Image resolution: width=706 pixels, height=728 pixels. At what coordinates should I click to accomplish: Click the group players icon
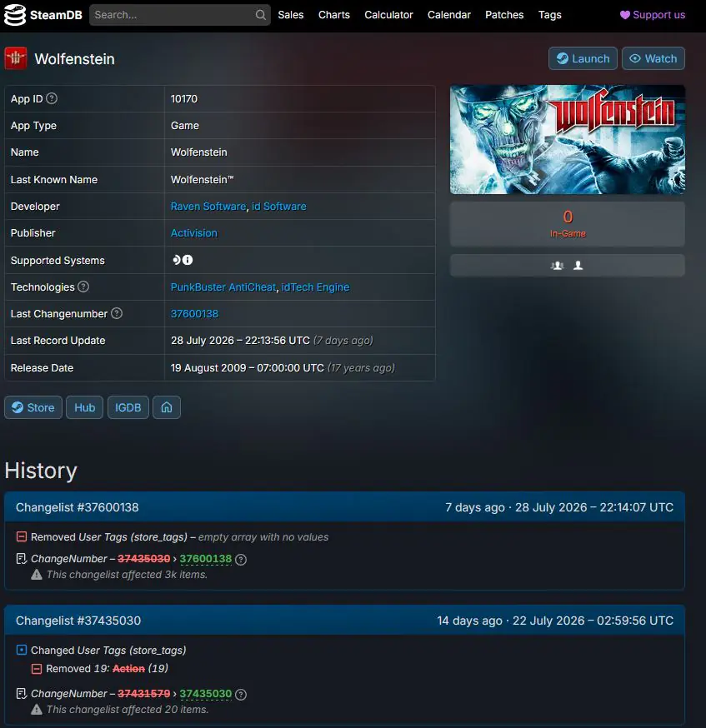[557, 265]
